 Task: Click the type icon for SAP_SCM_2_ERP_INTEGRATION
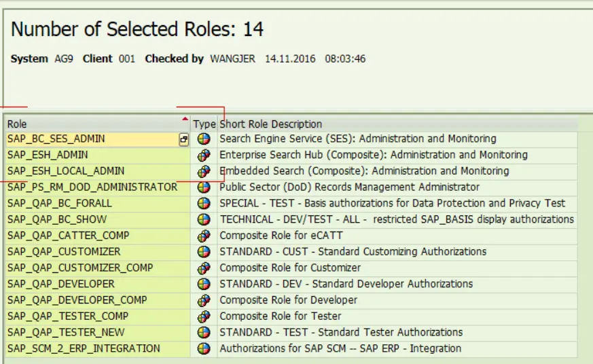coord(204,349)
